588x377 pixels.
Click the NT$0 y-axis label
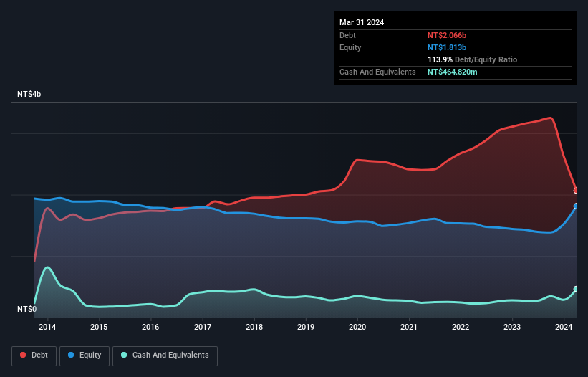pyautogui.click(x=27, y=309)
